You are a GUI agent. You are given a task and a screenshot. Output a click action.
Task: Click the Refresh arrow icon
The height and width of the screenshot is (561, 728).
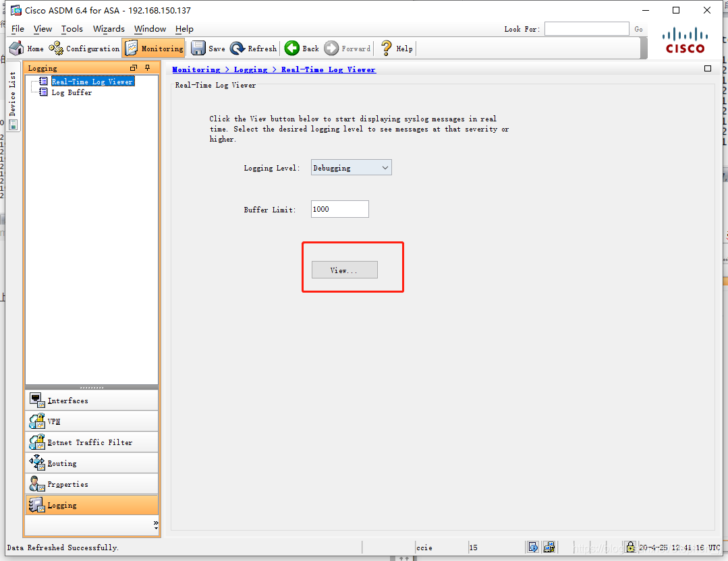point(237,49)
